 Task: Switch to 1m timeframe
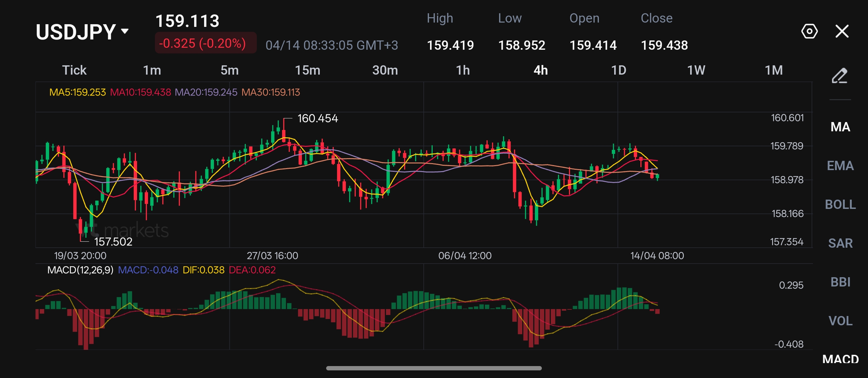click(x=152, y=70)
